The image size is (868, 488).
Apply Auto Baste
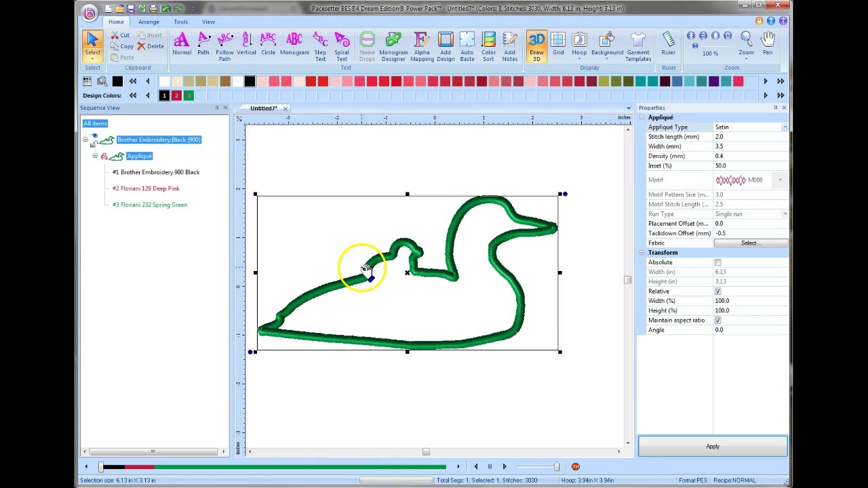pyautogui.click(x=467, y=46)
